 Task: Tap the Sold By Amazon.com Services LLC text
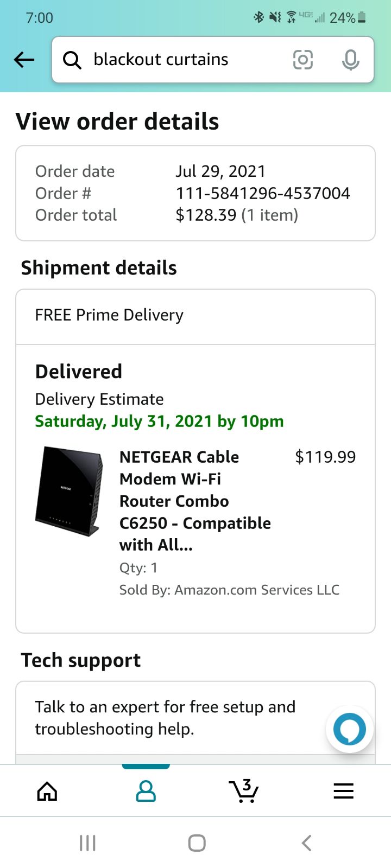click(229, 590)
